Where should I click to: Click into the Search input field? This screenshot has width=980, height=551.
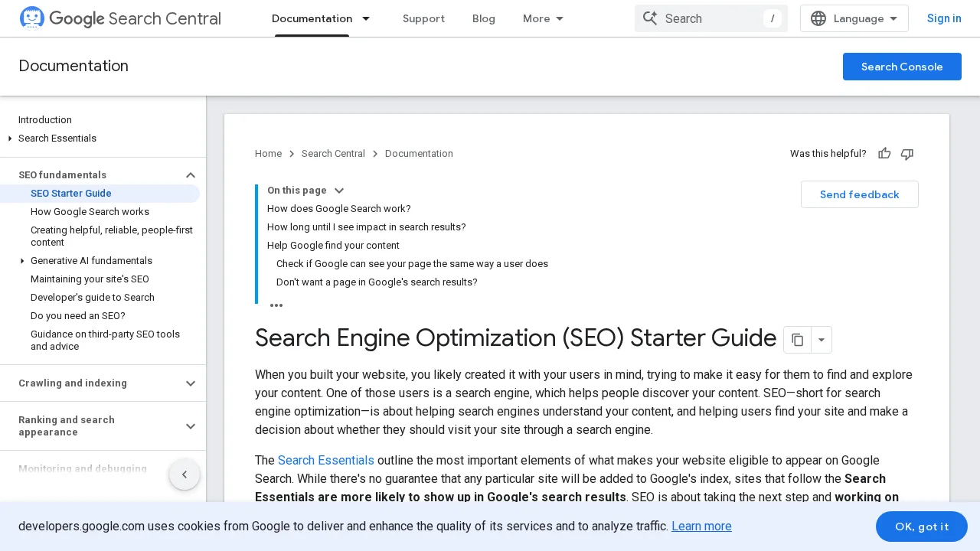(711, 18)
